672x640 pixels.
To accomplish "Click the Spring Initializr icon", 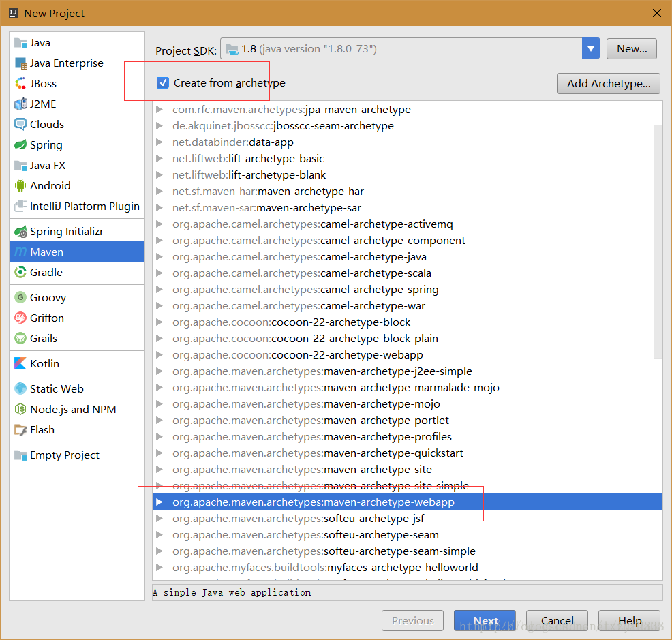I will [20, 232].
